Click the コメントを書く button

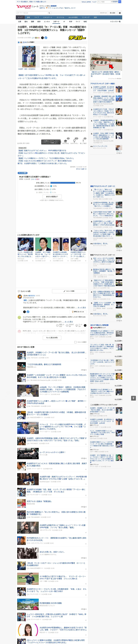pyautogui.click(x=69, y=291)
